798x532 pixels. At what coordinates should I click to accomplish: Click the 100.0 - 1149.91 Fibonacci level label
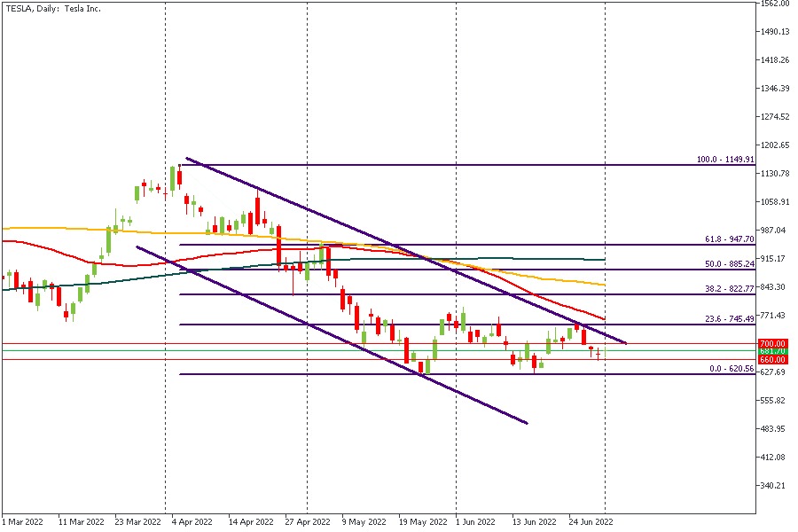pos(724,160)
